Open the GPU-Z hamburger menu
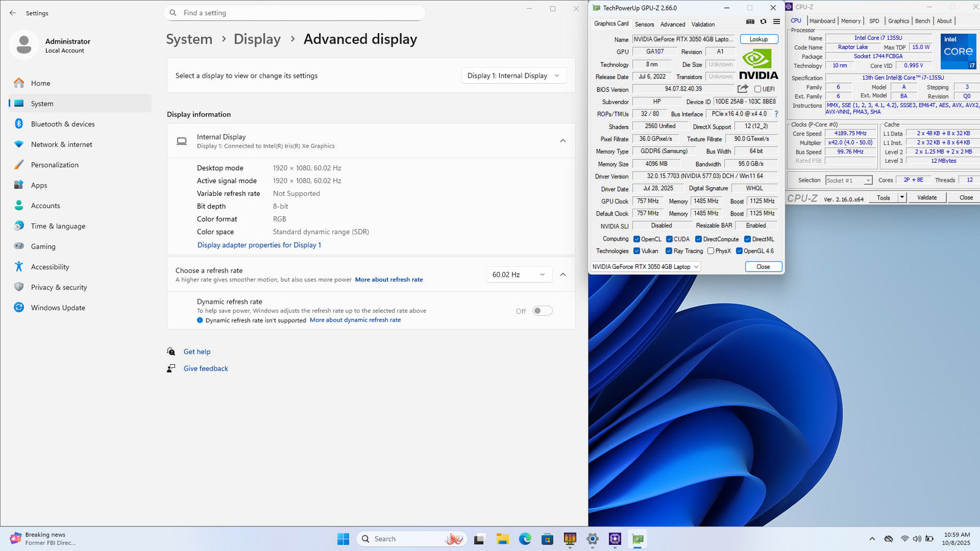 click(776, 21)
